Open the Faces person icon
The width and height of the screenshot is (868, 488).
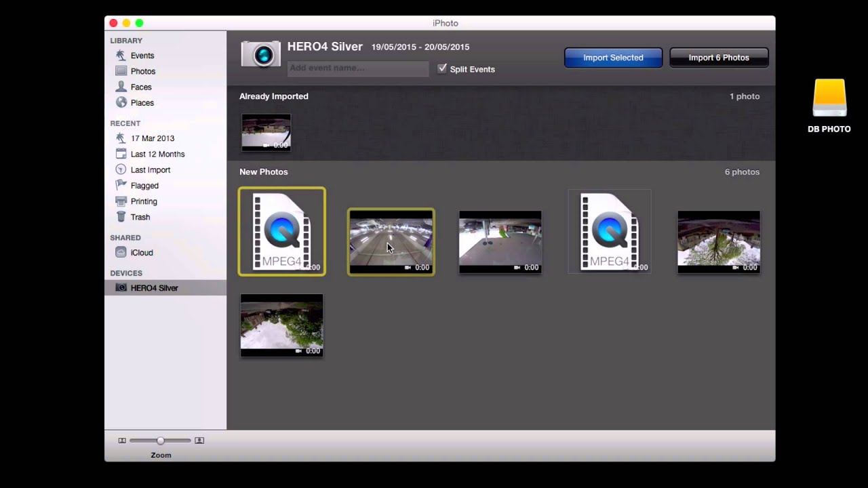pyautogui.click(x=121, y=87)
